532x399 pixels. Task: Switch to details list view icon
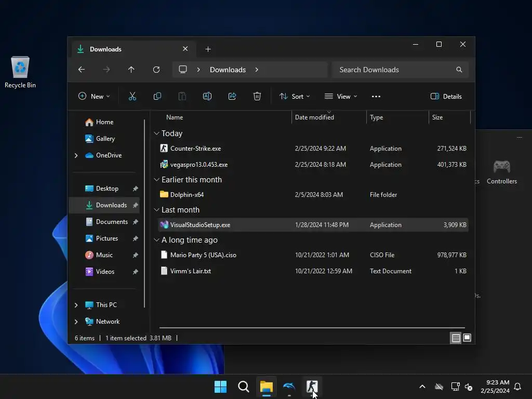tap(456, 338)
